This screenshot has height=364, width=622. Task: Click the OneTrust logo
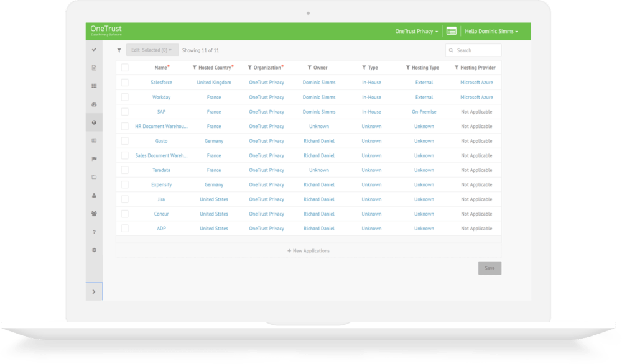tap(106, 30)
